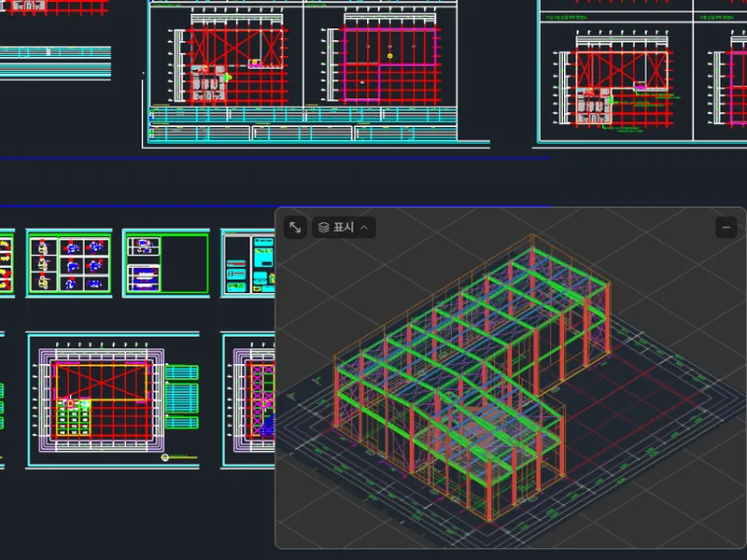This screenshot has width=747, height=560.
Task: Click the green schedule tables beside purple-bordered plan
Action: tap(182, 396)
